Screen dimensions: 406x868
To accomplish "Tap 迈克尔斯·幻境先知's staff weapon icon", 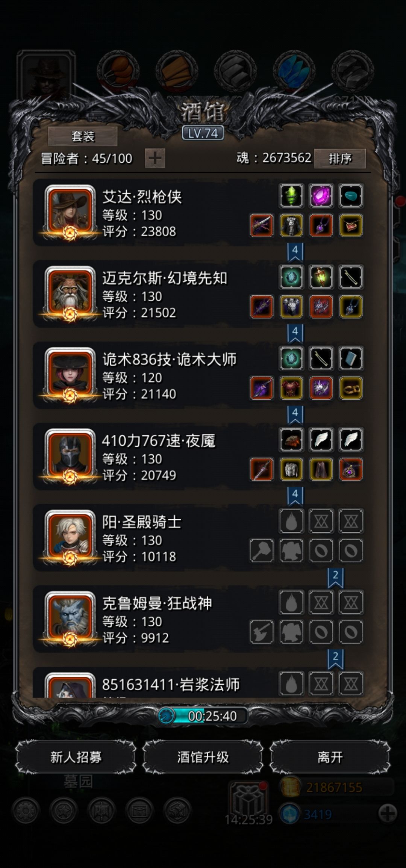I will (x=262, y=307).
